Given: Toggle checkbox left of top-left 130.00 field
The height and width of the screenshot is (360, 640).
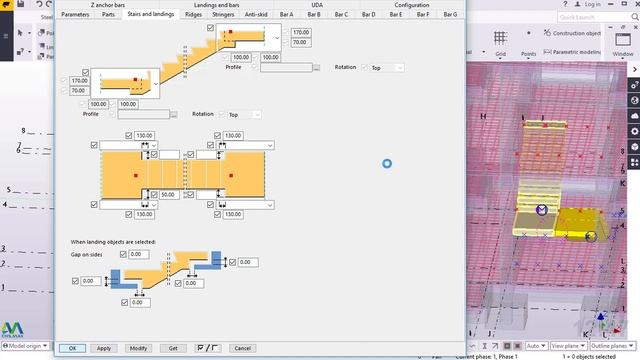Looking at the screenshot, I should click(x=129, y=136).
